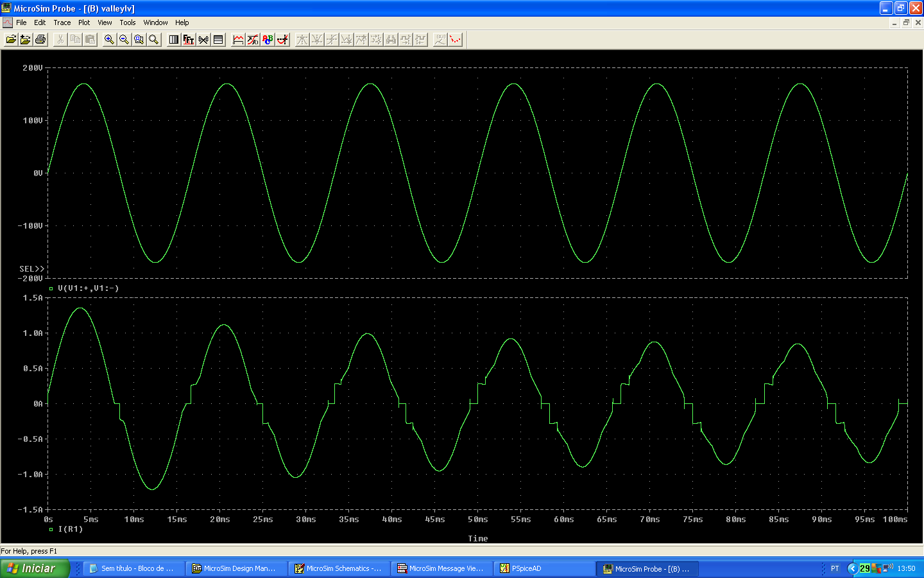The width and height of the screenshot is (924, 578).
Task: Click the Zoom In magnifier icon
Action: (110, 40)
